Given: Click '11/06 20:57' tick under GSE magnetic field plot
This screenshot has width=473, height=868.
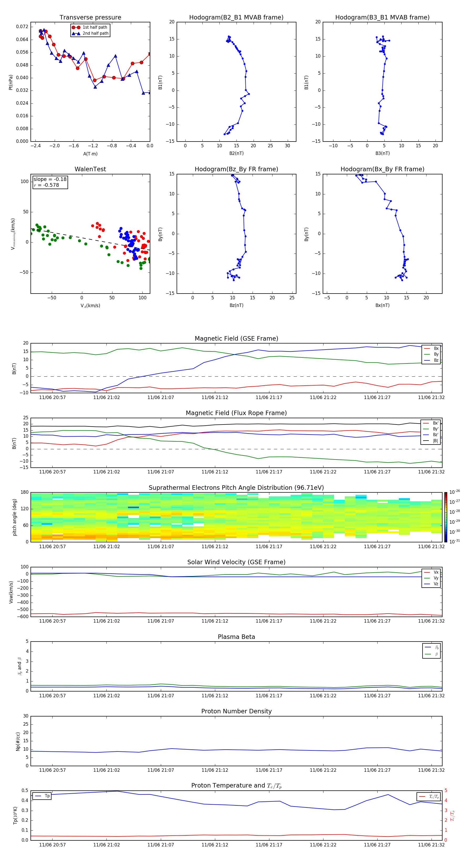Looking at the screenshot, I should [x=53, y=397].
